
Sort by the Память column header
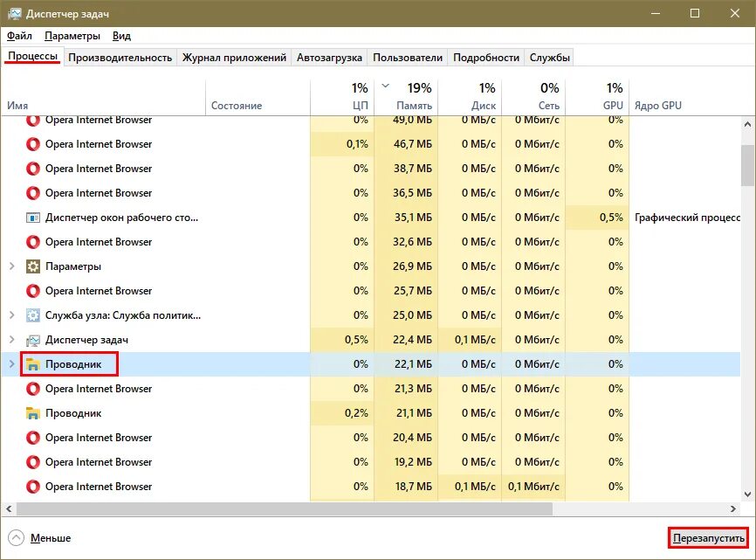pyautogui.click(x=406, y=98)
